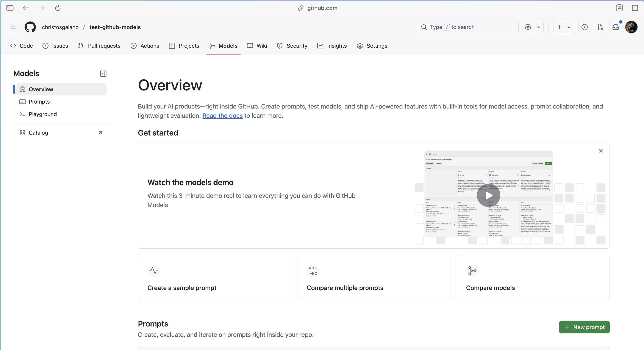Viewport: 644px width, 350px height.
Task: Follow the Read the docs link
Action: [x=222, y=116]
